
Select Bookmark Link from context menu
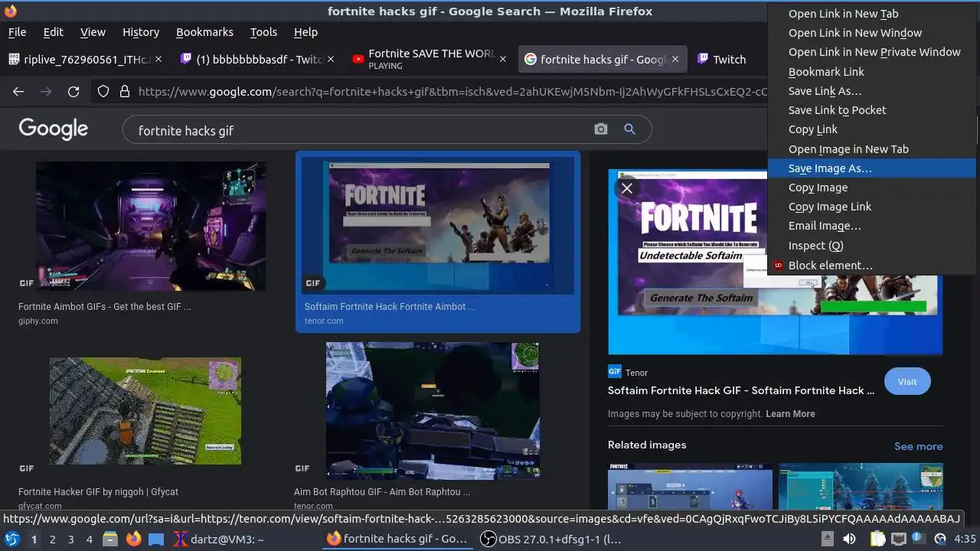pos(872,72)
